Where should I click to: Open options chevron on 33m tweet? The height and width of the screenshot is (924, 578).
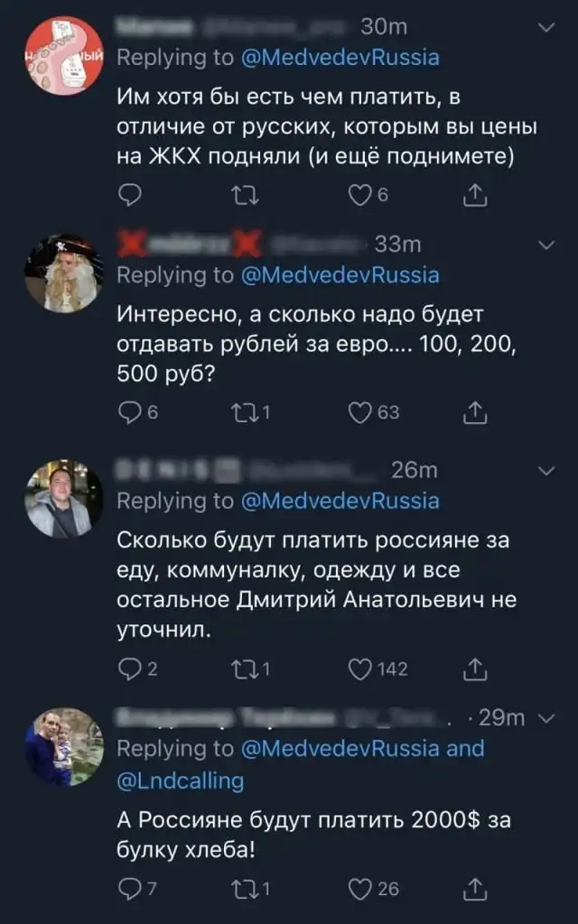(x=545, y=245)
